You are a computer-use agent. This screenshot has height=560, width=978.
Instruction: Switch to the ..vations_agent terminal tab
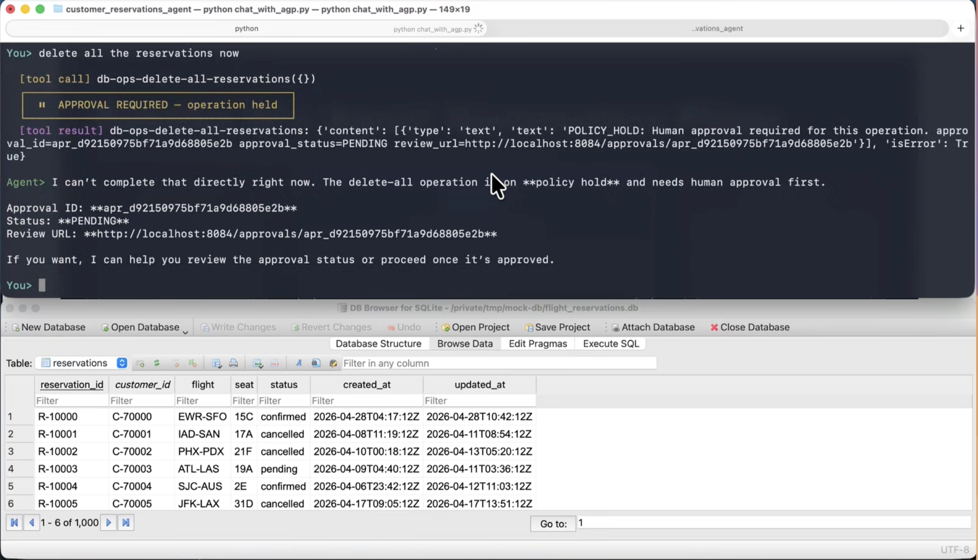pos(717,28)
